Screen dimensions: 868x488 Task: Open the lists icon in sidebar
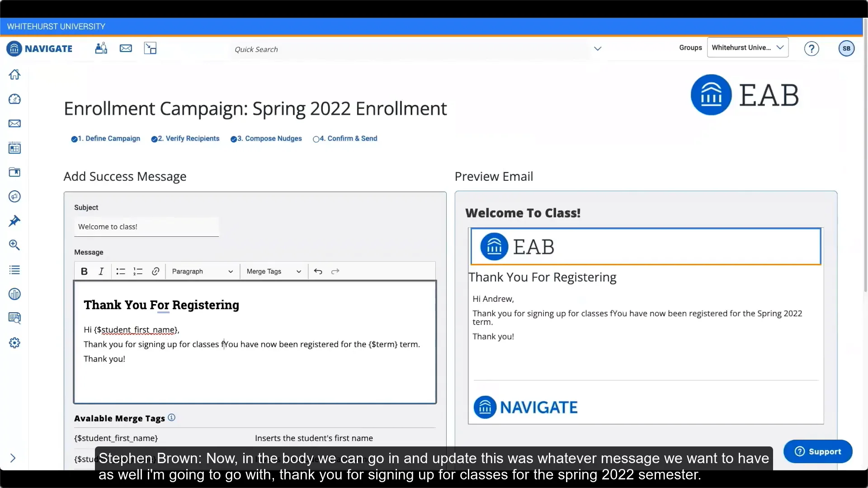point(14,270)
